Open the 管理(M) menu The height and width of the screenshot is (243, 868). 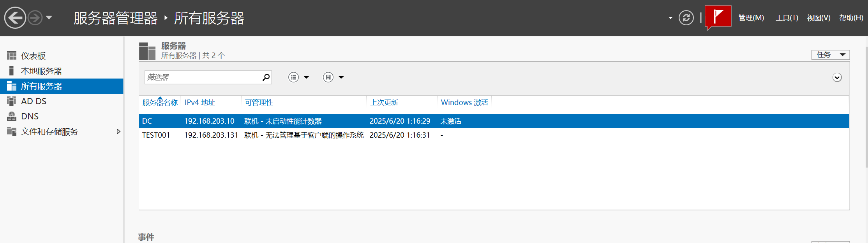click(x=751, y=18)
